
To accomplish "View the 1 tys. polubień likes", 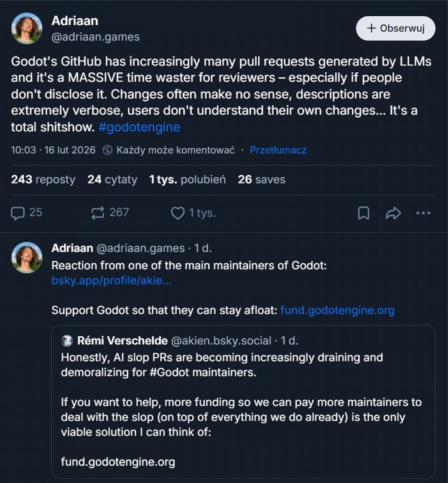I will pyautogui.click(x=187, y=179).
